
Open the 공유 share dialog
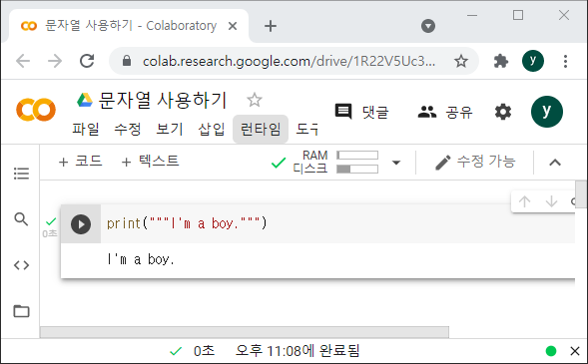coord(445,112)
